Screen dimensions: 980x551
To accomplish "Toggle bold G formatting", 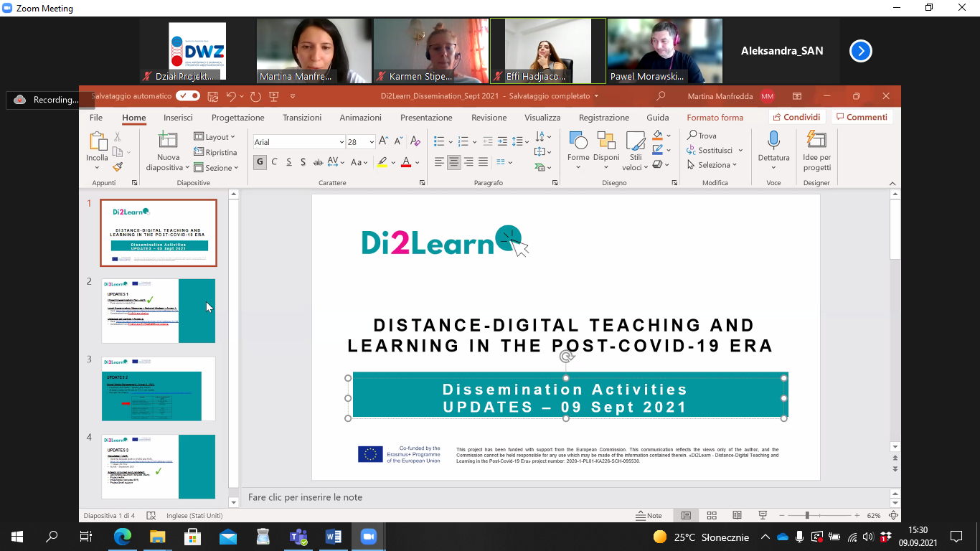I will (x=260, y=162).
